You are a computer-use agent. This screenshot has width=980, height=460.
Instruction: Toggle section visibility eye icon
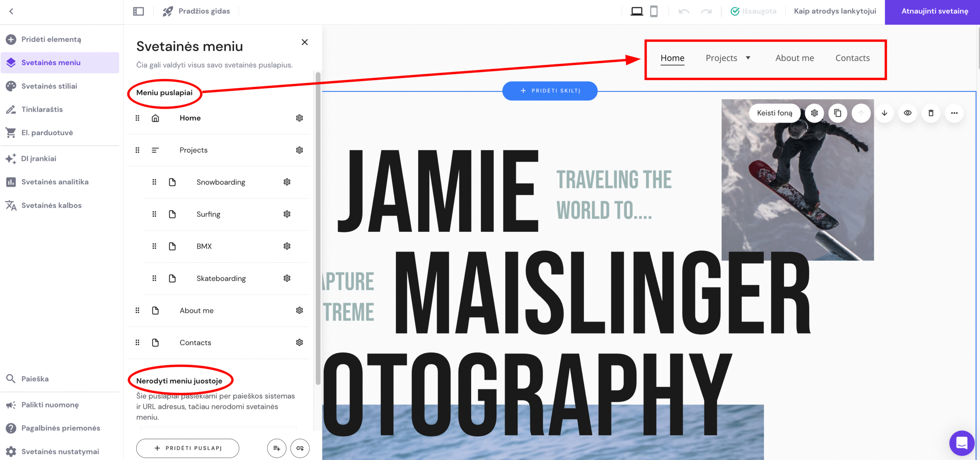[908, 113]
